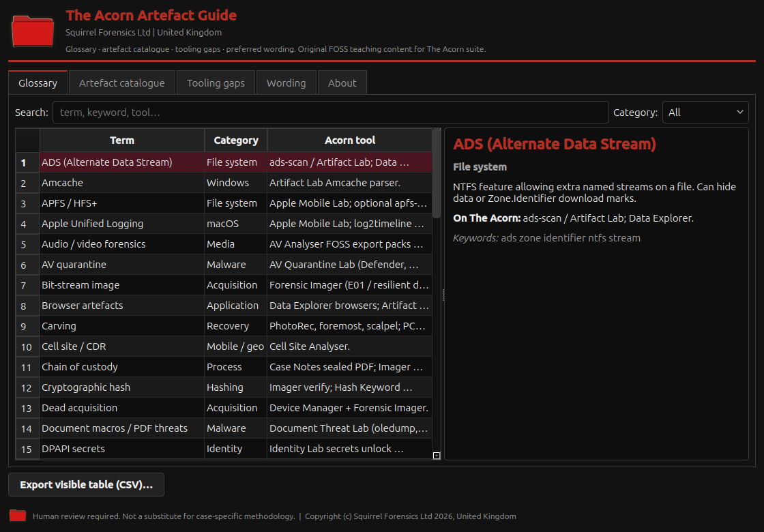Click the Recovery category cell
This screenshot has width=764, height=532.
(236, 326)
